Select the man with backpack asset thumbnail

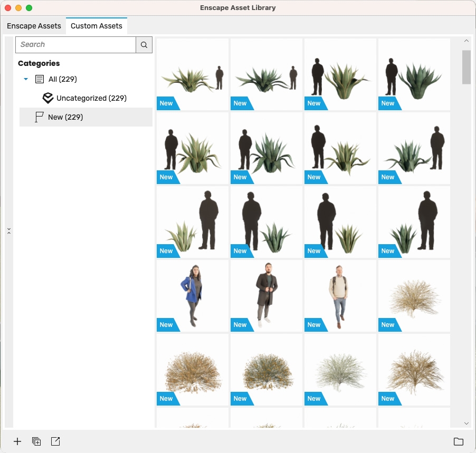point(340,296)
